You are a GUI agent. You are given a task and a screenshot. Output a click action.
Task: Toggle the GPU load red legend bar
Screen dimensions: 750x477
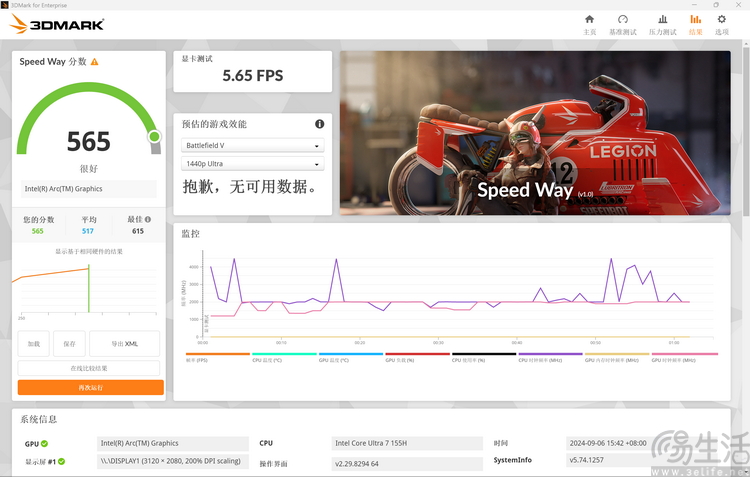tap(418, 354)
